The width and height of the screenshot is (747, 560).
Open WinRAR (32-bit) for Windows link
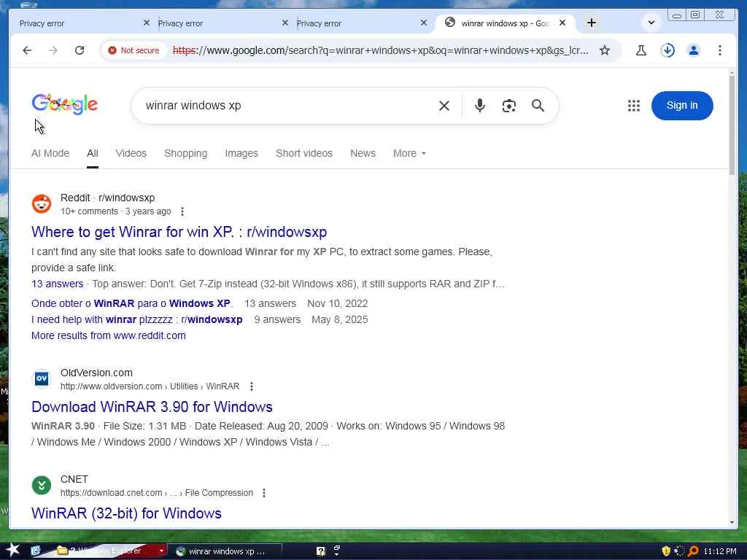pos(126,513)
